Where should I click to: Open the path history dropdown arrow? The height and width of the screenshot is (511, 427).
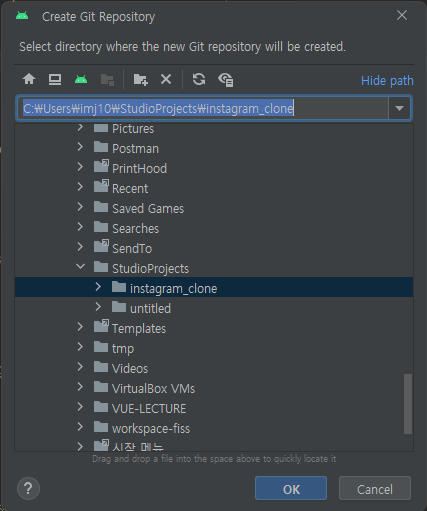click(x=399, y=108)
